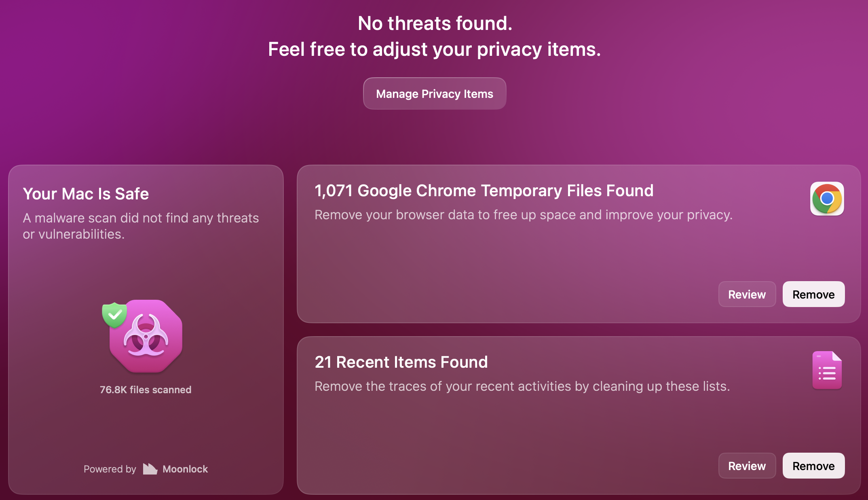Viewport: 868px width, 500px height.
Task: Click the green shield checkmark badge
Action: pos(114,314)
